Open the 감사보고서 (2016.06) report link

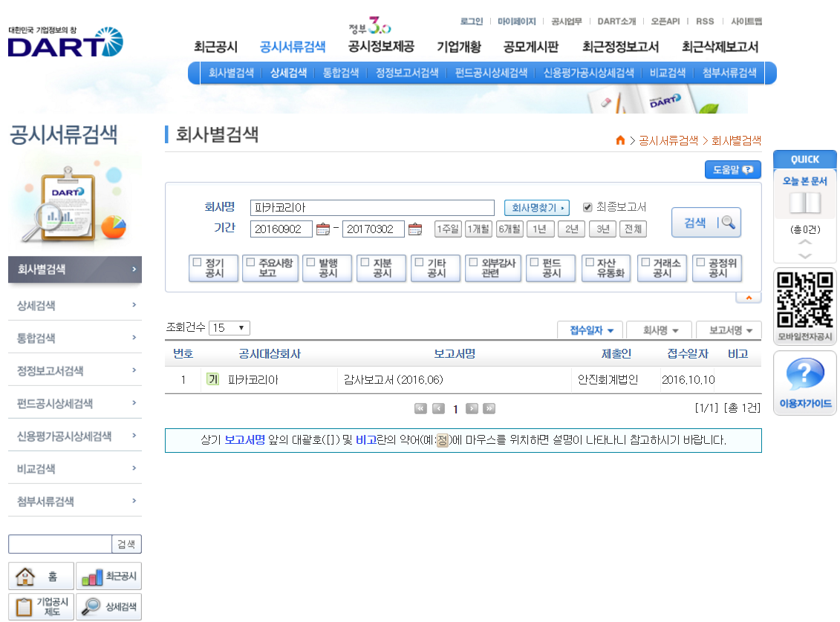coord(393,380)
